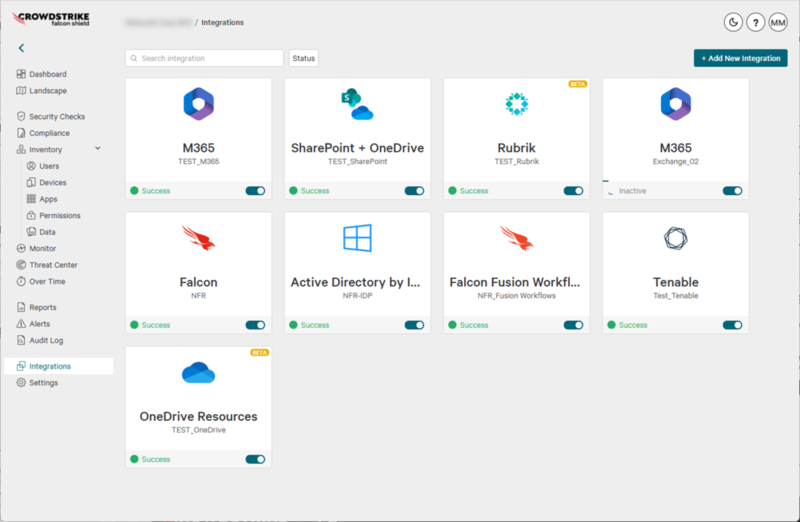Click the Integrations breadcrumb text
This screenshot has width=800, height=522.
222,22
